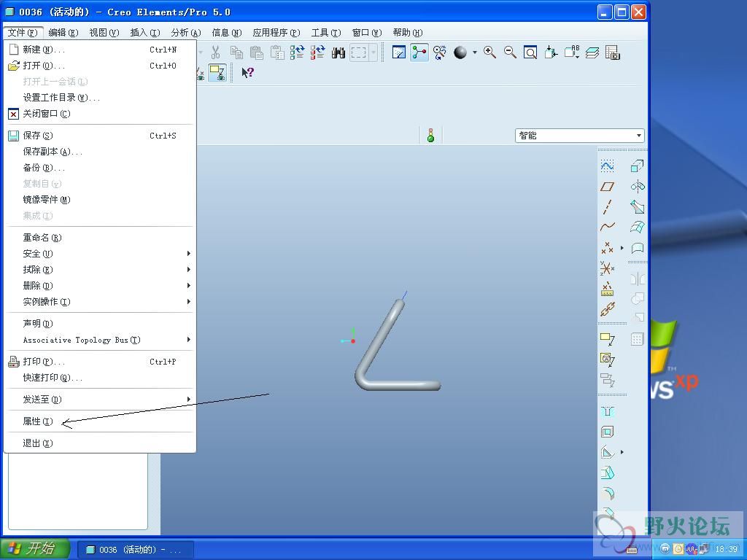Click the Hole tool icon
The width and height of the screenshot is (747, 560).
[608, 411]
